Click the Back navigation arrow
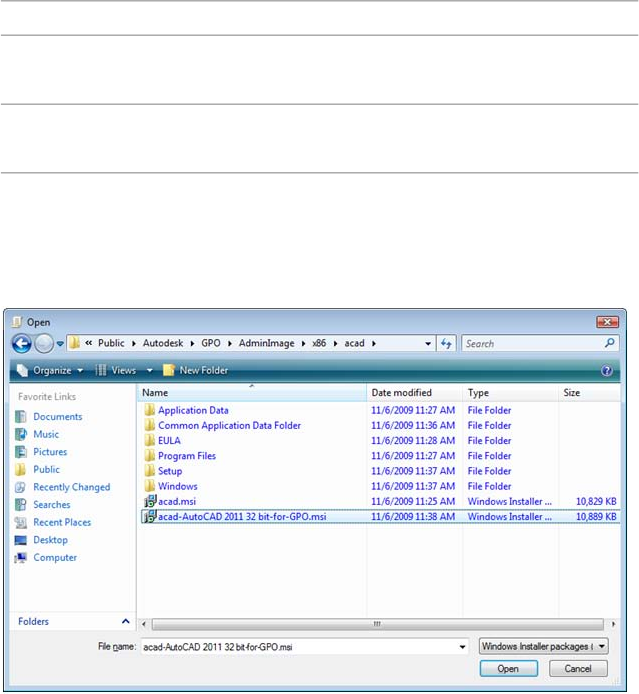Screen dimensions: 639x694 pos(21,343)
